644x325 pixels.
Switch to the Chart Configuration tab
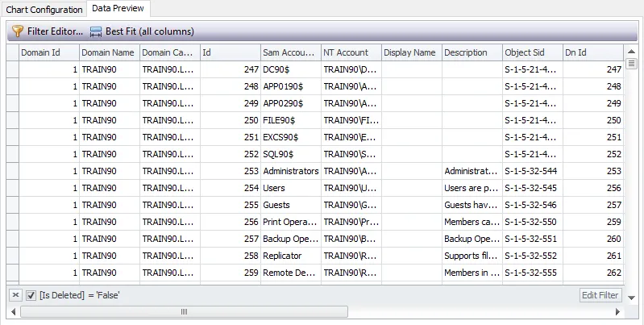pyautogui.click(x=44, y=10)
